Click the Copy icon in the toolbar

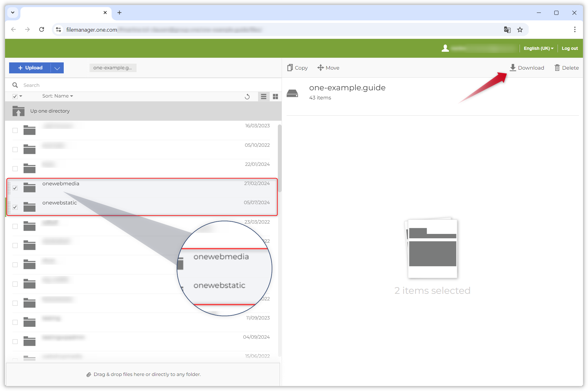pos(290,68)
